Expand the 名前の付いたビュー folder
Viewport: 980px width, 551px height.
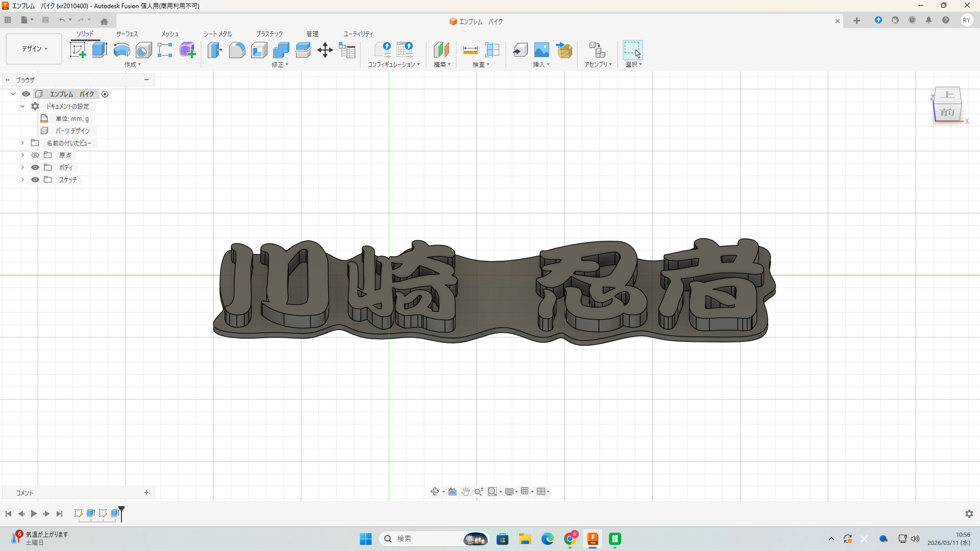(x=22, y=143)
